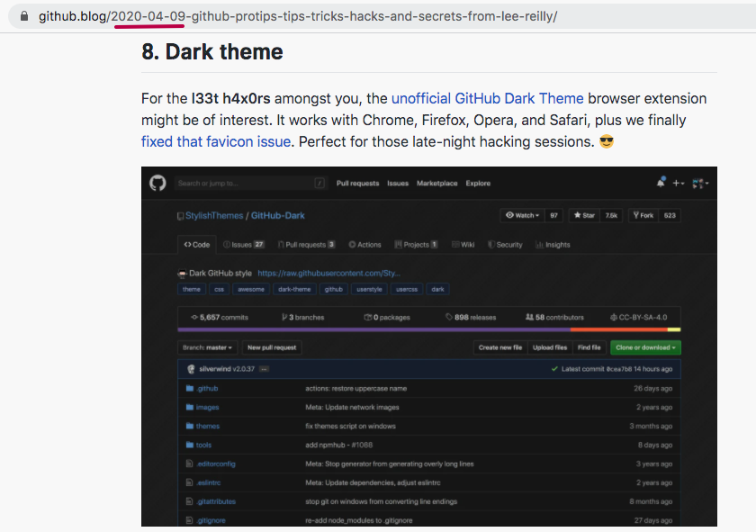This screenshot has height=532, width=756.
Task: Star the repository
Action: 584,216
